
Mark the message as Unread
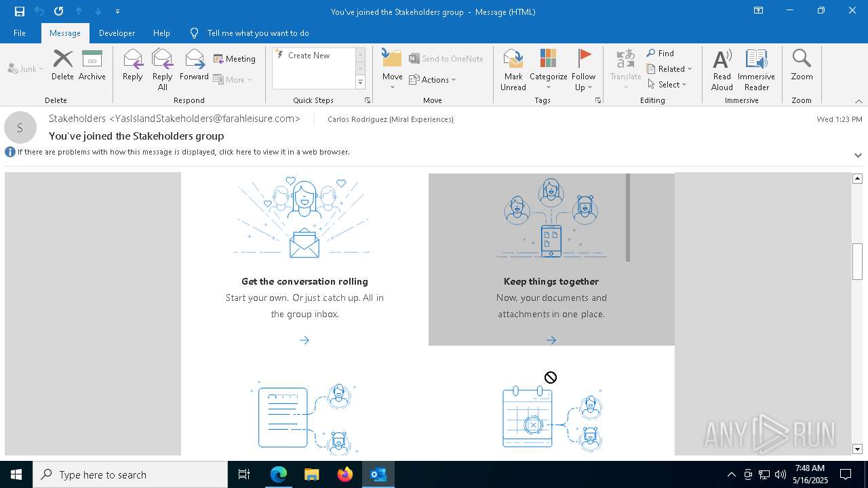click(513, 70)
